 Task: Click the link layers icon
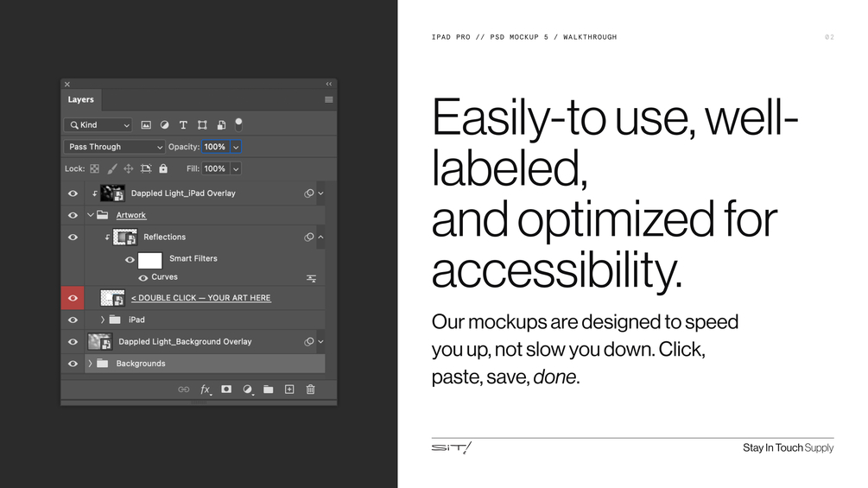click(x=184, y=390)
